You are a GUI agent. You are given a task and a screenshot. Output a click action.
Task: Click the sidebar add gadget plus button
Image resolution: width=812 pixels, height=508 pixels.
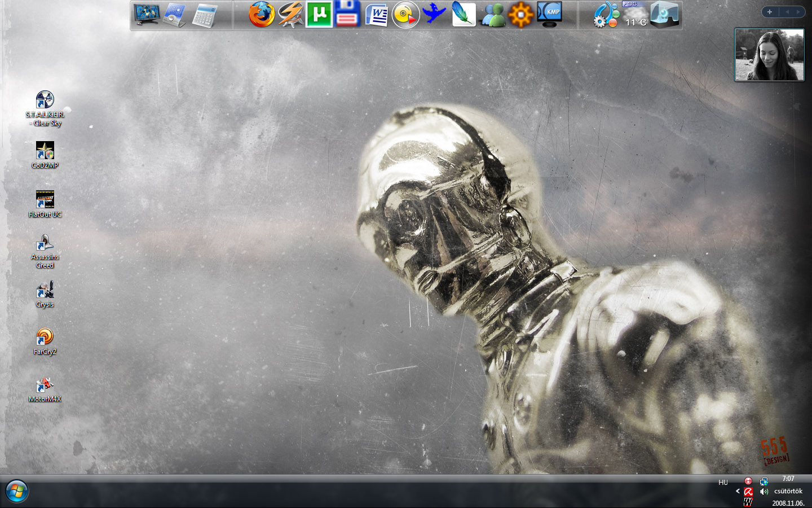(x=770, y=12)
